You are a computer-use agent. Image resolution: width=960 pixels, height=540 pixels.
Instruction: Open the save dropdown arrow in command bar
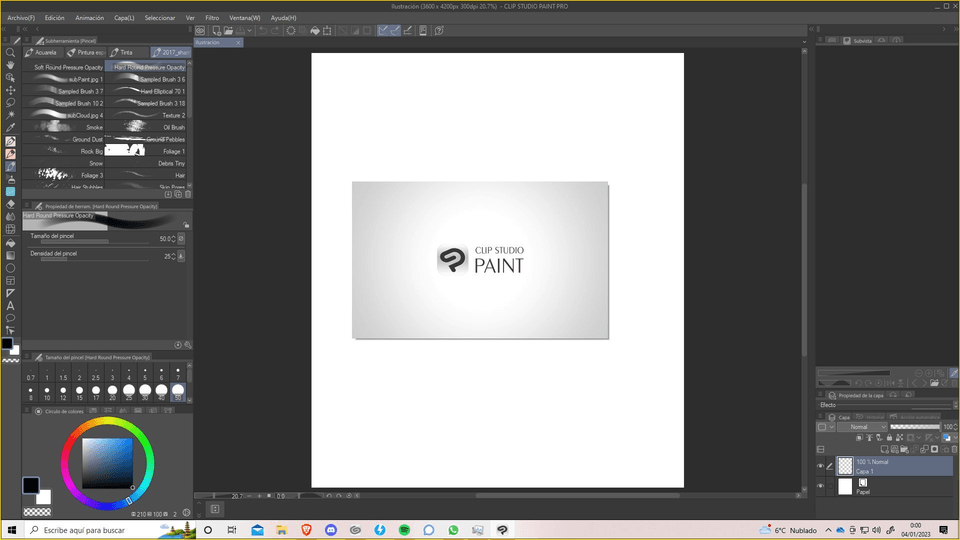coord(249,31)
